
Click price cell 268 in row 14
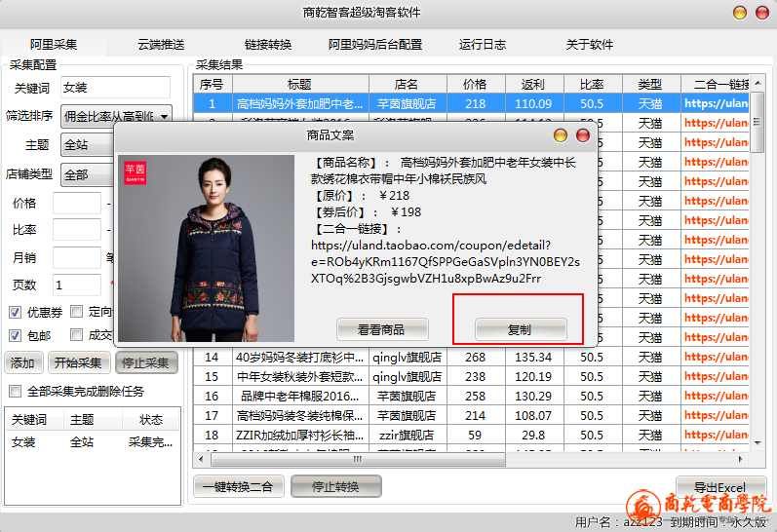click(475, 358)
